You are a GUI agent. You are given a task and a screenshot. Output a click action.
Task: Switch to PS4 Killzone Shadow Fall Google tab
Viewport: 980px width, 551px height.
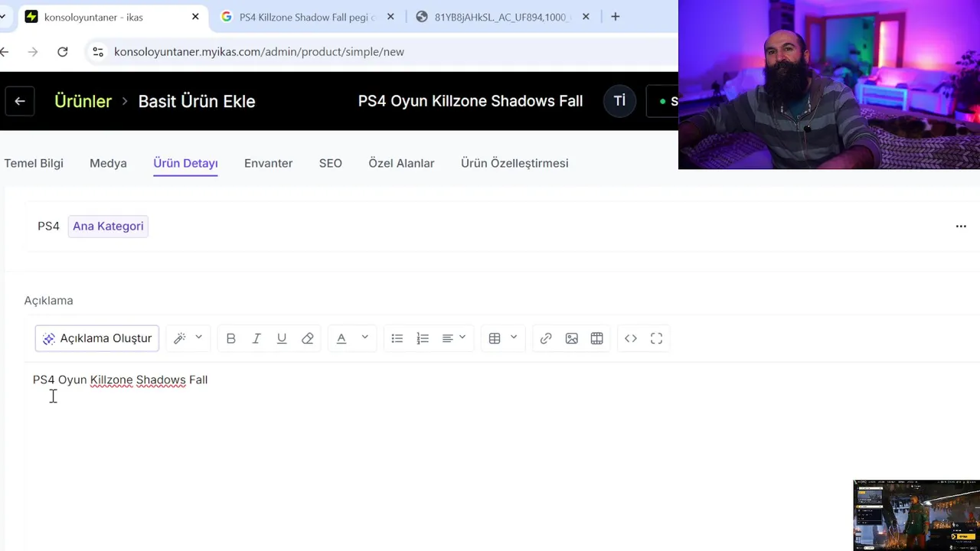tap(308, 17)
